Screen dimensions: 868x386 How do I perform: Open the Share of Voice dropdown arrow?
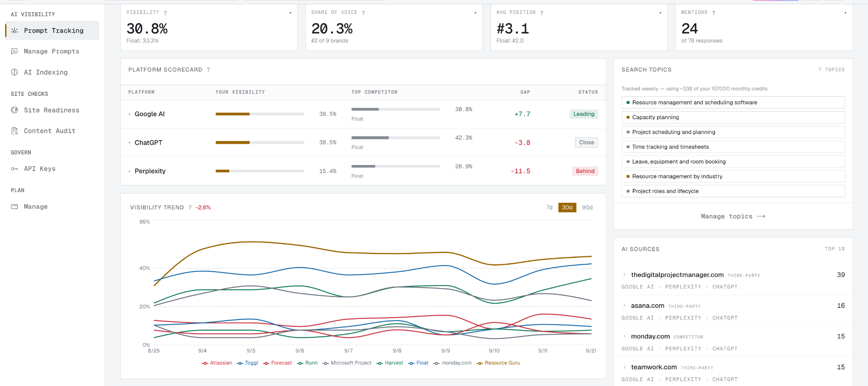[x=476, y=13]
